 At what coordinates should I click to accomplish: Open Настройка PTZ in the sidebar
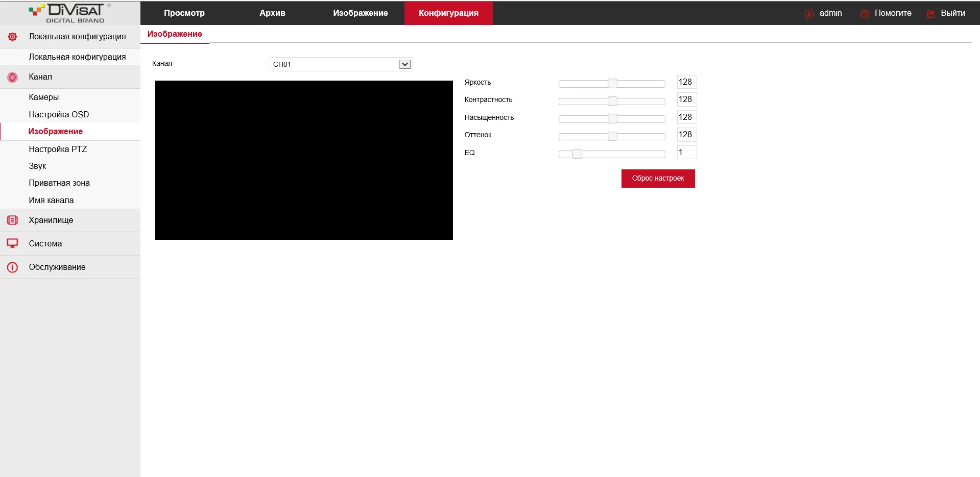tap(58, 149)
